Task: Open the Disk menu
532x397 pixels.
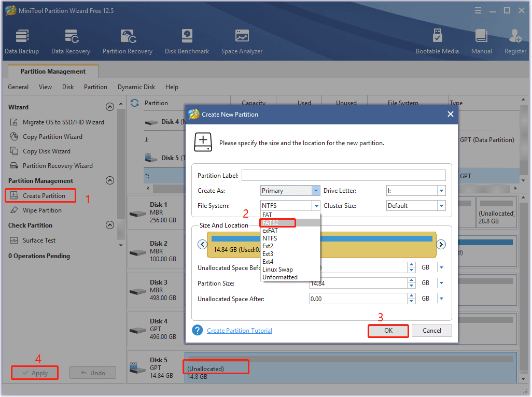Action: [68, 87]
